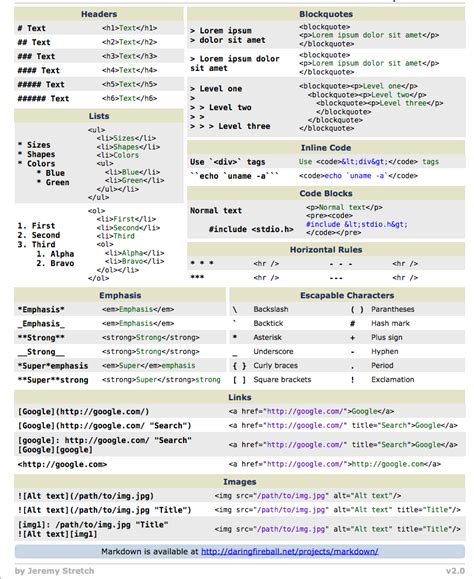The image size is (474, 579).
Task: Click the 'Hash mark' label
Action: (x=391, y=323)
